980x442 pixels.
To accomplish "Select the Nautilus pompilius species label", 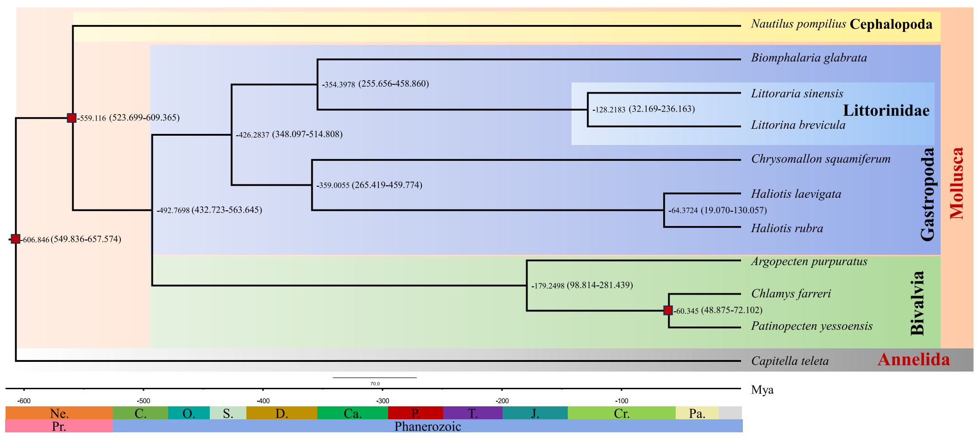I will point(798,24).
